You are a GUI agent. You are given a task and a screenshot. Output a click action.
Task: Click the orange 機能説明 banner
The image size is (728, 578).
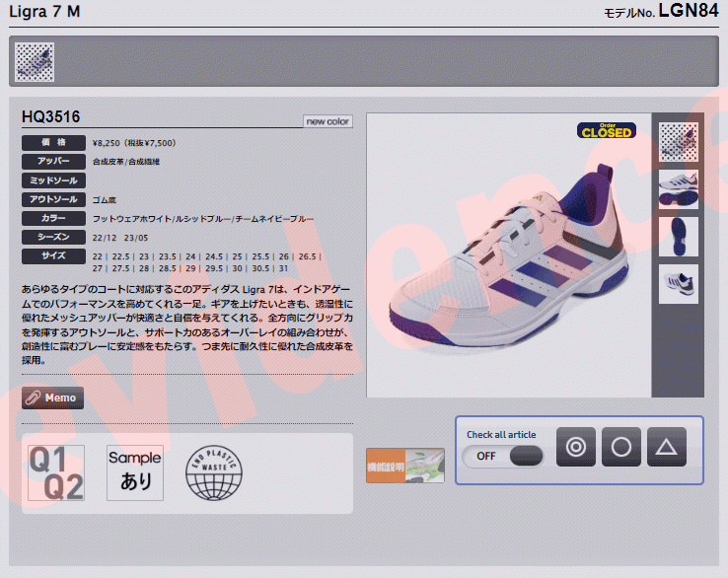pyautogui.click(x=405, y=466)
